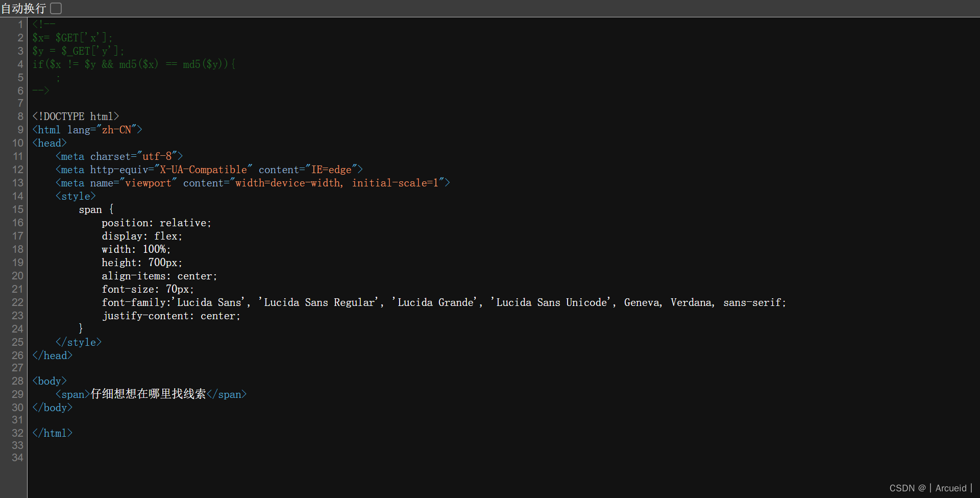Image resolution: width=980 pixels, height=498 pixels.
Task: Click the closing </style> tag
Action: [79, 342]
